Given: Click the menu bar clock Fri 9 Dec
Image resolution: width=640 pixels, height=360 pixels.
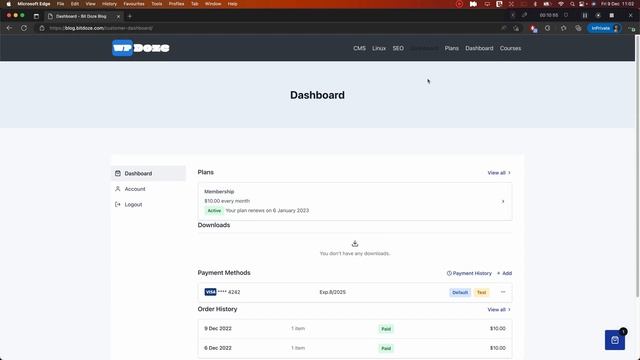Looking at the screenshot, I should [x=617, y=4].
